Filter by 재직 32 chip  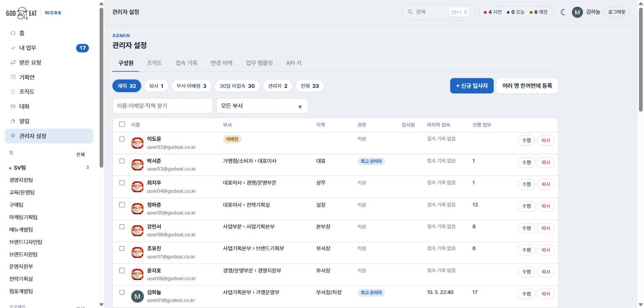click(127, 86)
